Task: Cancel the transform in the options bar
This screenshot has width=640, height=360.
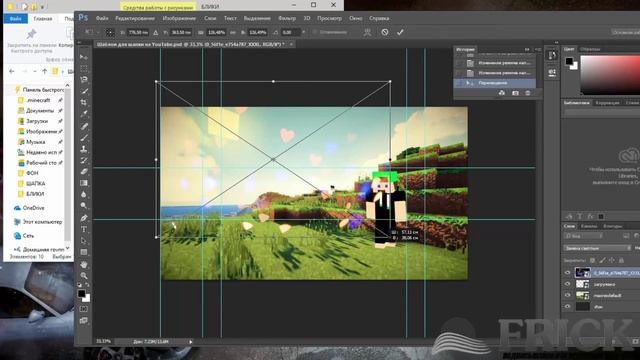Action: 384,32
